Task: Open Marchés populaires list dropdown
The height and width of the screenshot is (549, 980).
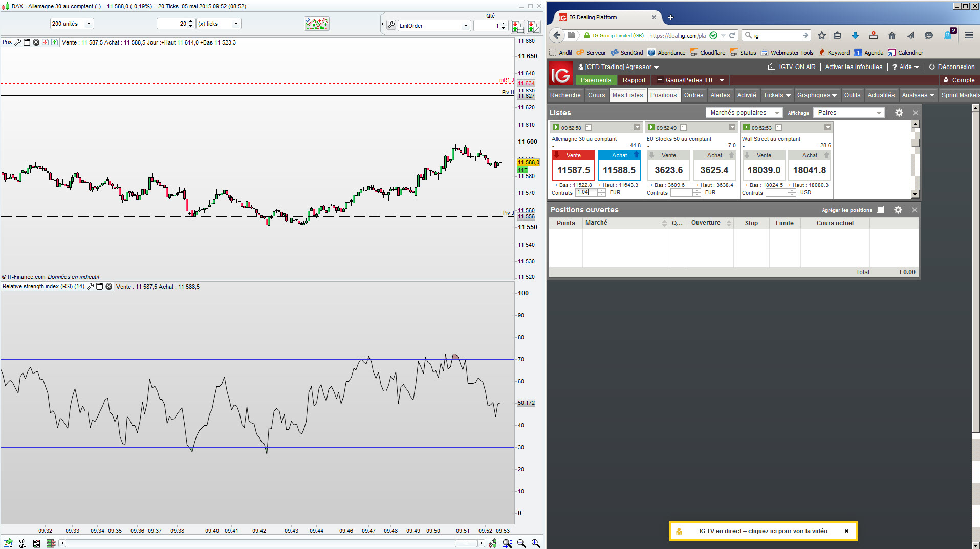Action: 744,113
